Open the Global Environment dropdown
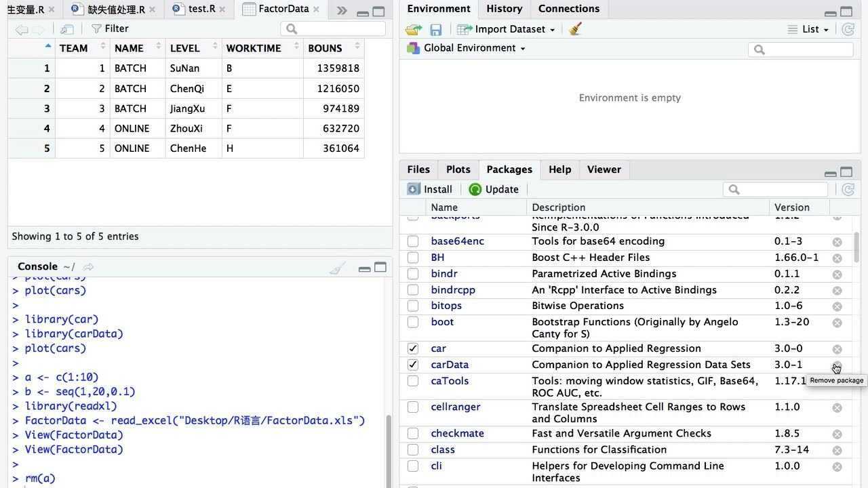Image resolution: width=868 pixels, height=488 pixels. [x=467, y=48]
